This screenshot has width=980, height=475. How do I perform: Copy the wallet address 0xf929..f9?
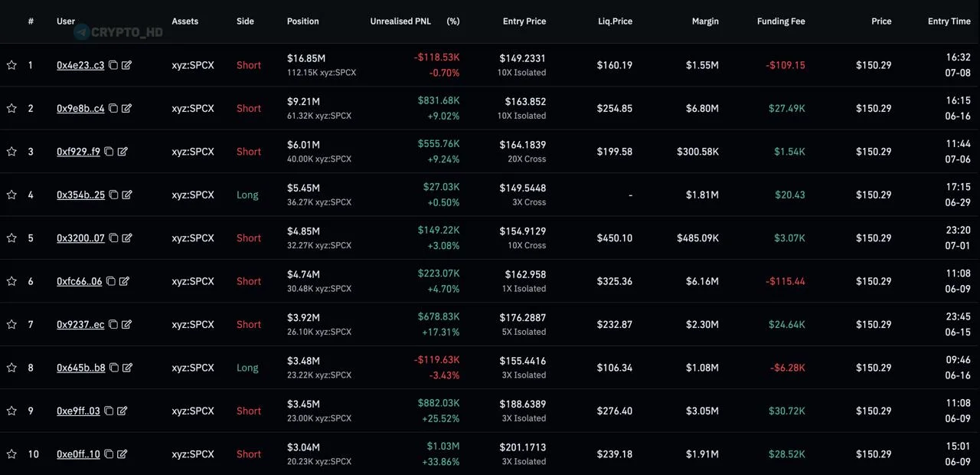click(x=109, y=152)
